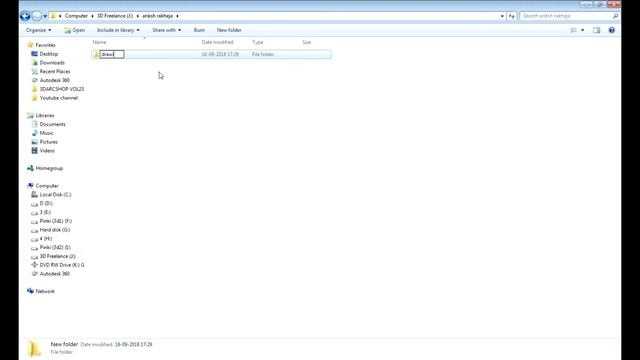Open the view options dropdown arrow
The image size is (640, 360).
[582, 30]
